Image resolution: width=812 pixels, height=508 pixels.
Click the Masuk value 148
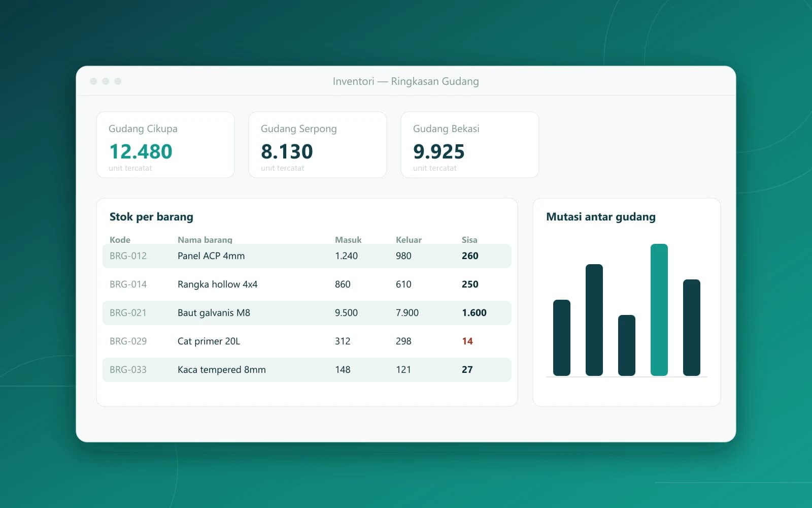343,370
